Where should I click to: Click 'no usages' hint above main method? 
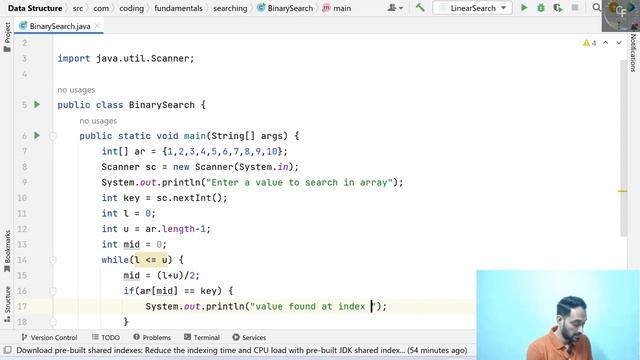98,121
